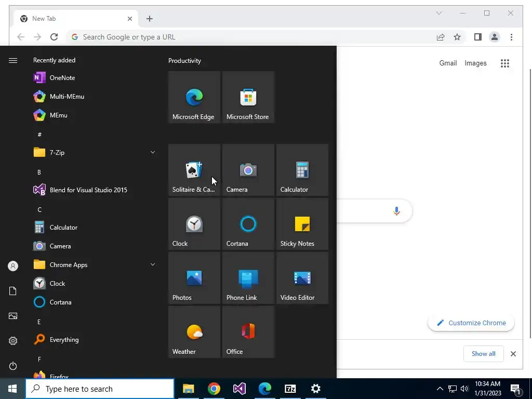Share this page from Chrome toolbar

point(441,37)
